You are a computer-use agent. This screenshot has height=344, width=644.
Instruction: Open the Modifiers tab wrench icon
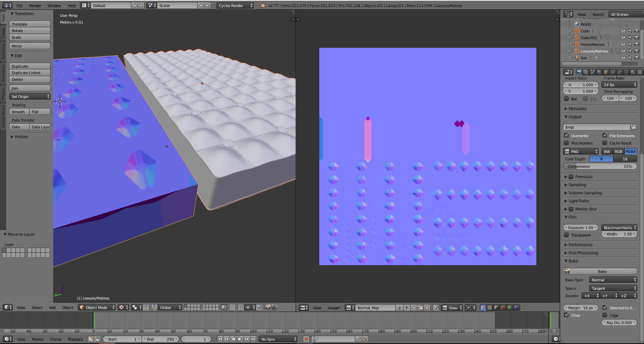click(x=619, y=72)
